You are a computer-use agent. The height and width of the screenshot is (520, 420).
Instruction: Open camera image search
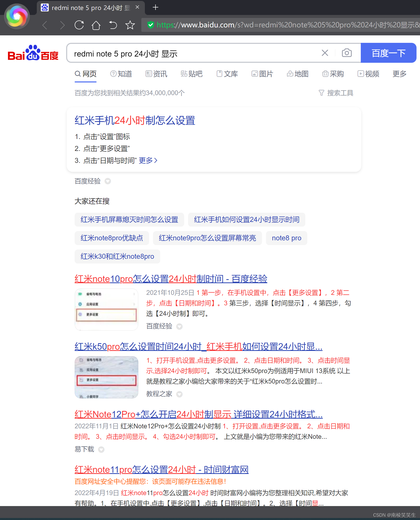coord(347,53)
